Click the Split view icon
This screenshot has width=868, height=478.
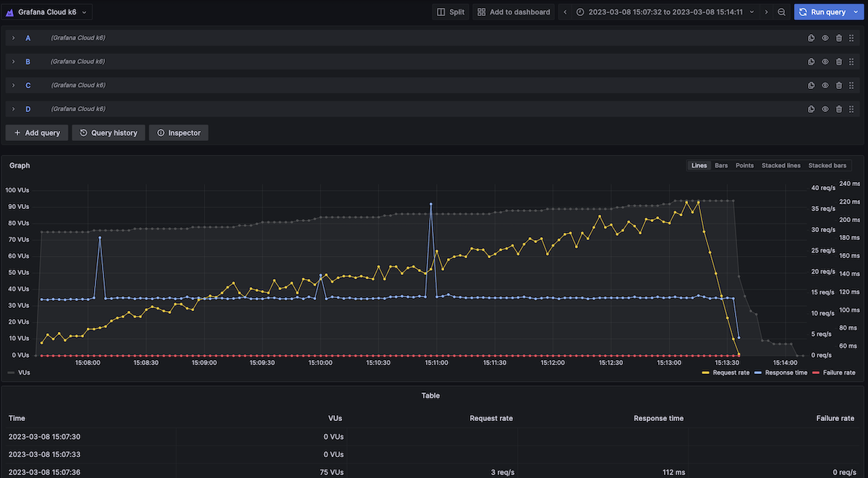(450, 12)
